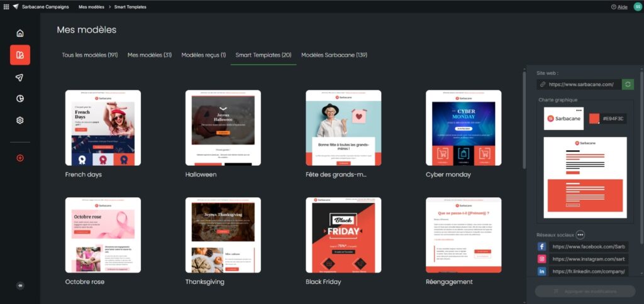644x304 pixels.
Task: Open the apps grid launcher
Action: (x=6, y=6)
